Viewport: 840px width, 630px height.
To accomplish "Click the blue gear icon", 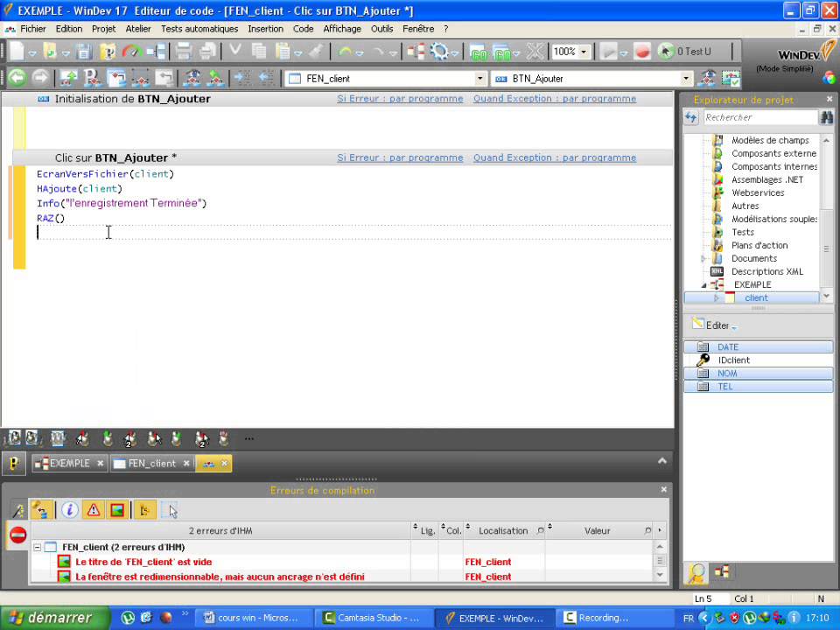I will (439, 52).
